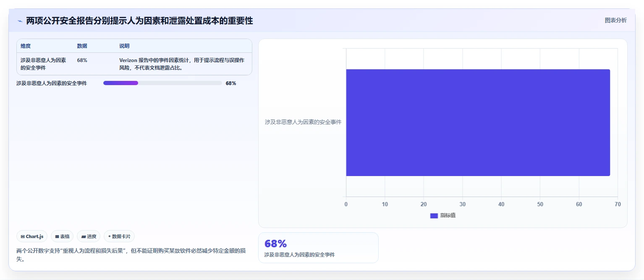The image size is (644, 280).
Task: Click the progress row label on the left
Action: pos(52,83)
